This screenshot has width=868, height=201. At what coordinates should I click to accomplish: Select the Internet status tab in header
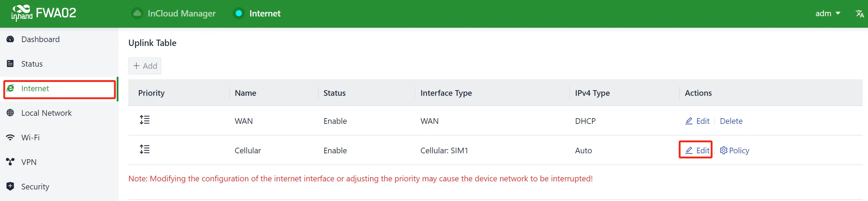[x=257, y=13]
